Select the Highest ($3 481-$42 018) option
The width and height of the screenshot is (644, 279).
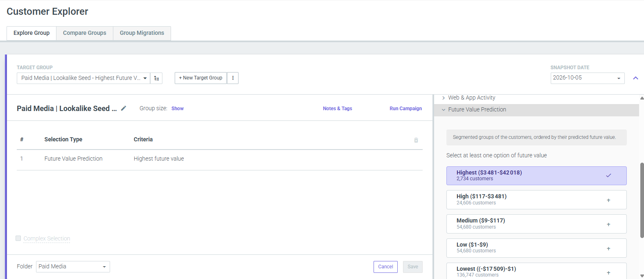pos(536,176)
